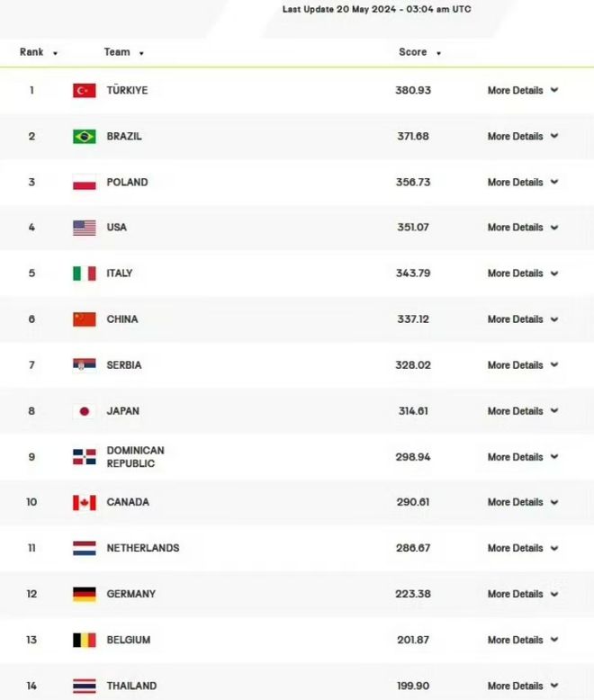Expand More Details for Italy

[x=523, y=274]
